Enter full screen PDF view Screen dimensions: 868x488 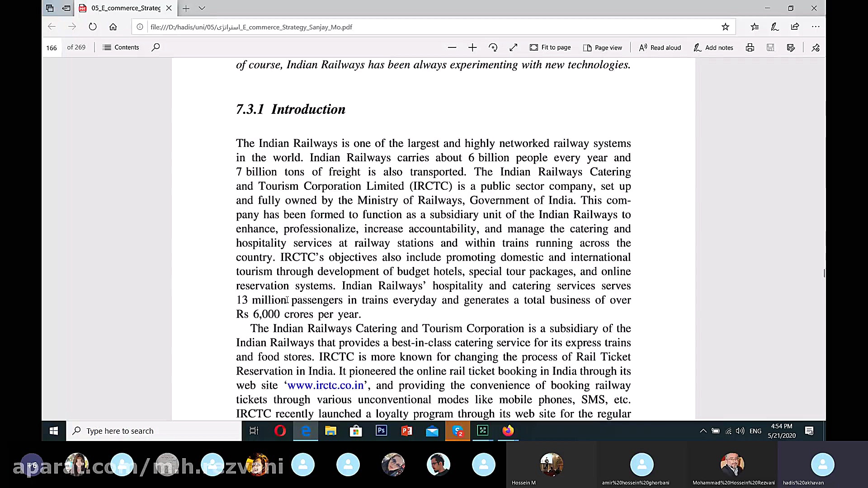(513, 47)
